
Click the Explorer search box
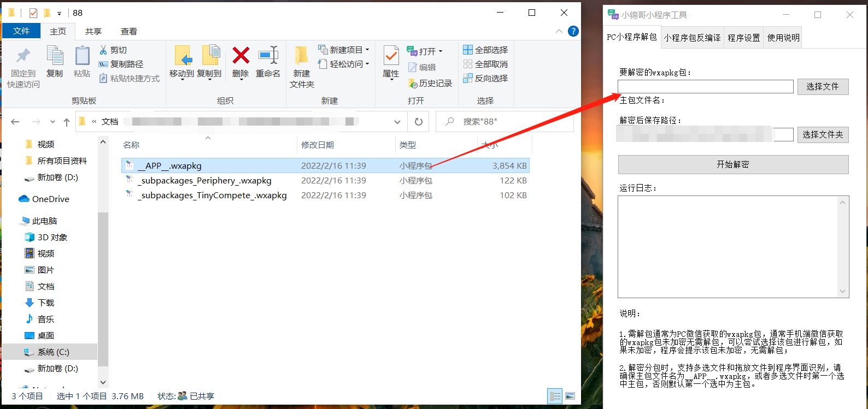[505, 122]
